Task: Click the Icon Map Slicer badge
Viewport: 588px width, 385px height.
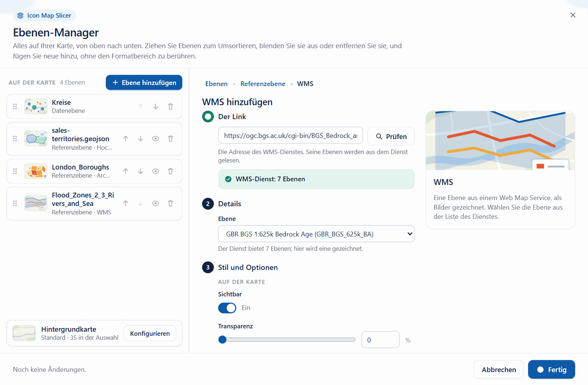Action: click(44, 15)
